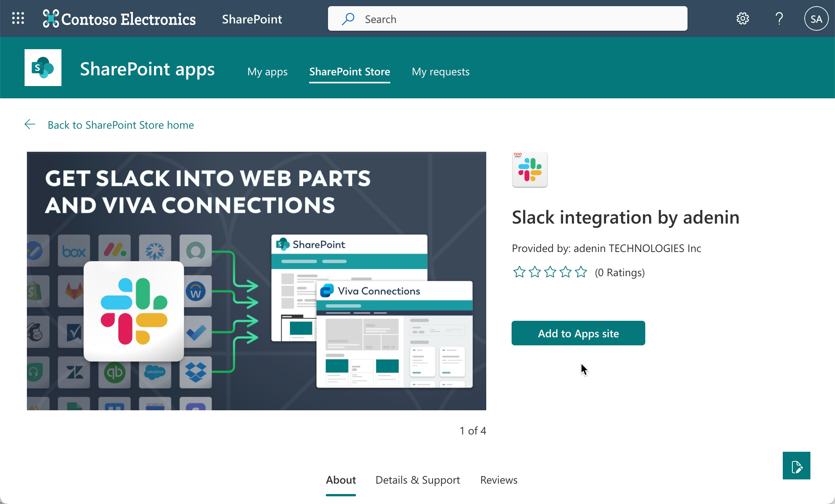Open the SA account avatar

pyautogui.click(x=816, y=19)
